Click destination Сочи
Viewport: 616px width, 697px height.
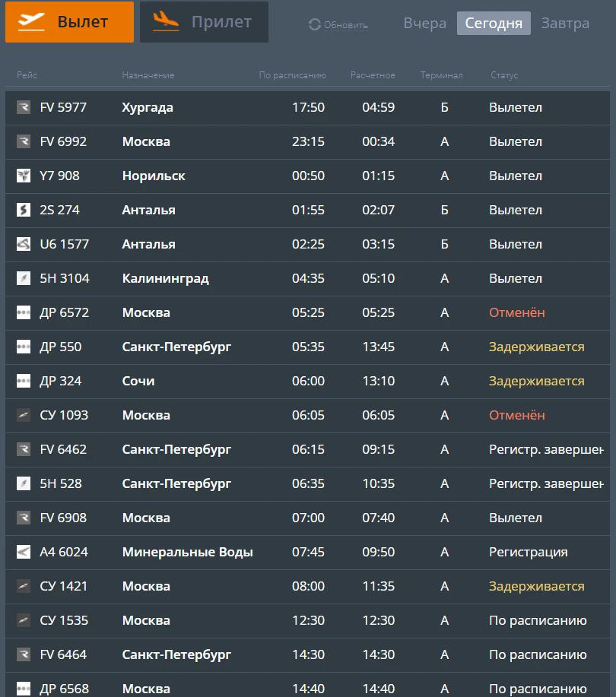[138, 381]
